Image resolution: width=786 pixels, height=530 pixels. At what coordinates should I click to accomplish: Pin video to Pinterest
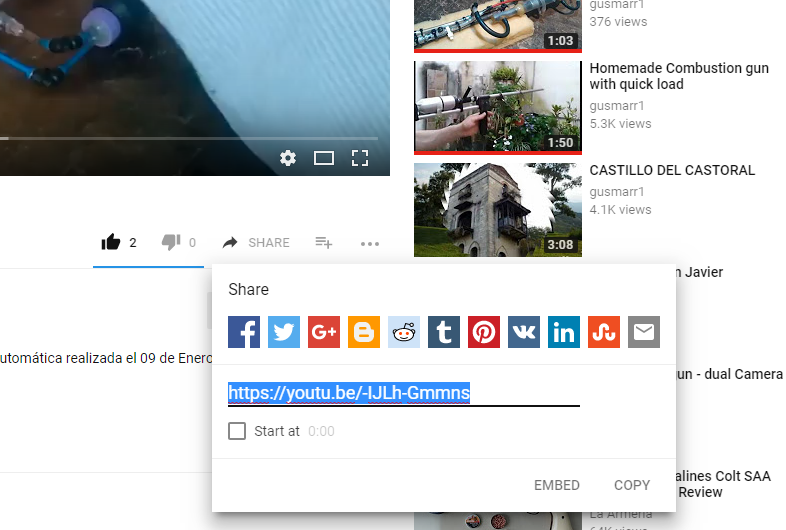484,332
